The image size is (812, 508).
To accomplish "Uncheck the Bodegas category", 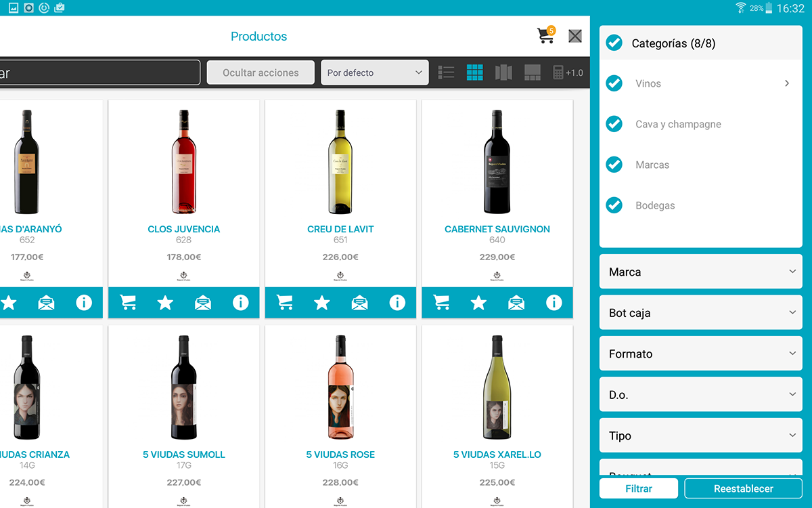I will coord(614,205).
